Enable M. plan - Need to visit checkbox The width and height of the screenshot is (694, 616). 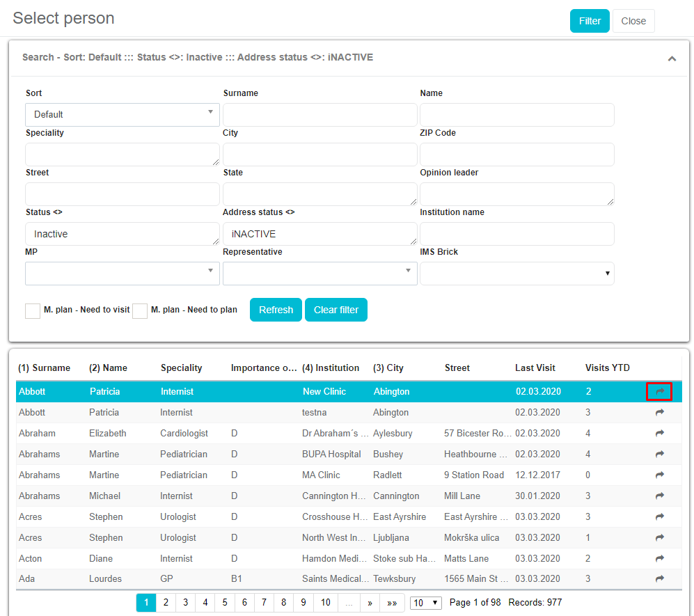point(33,310)
